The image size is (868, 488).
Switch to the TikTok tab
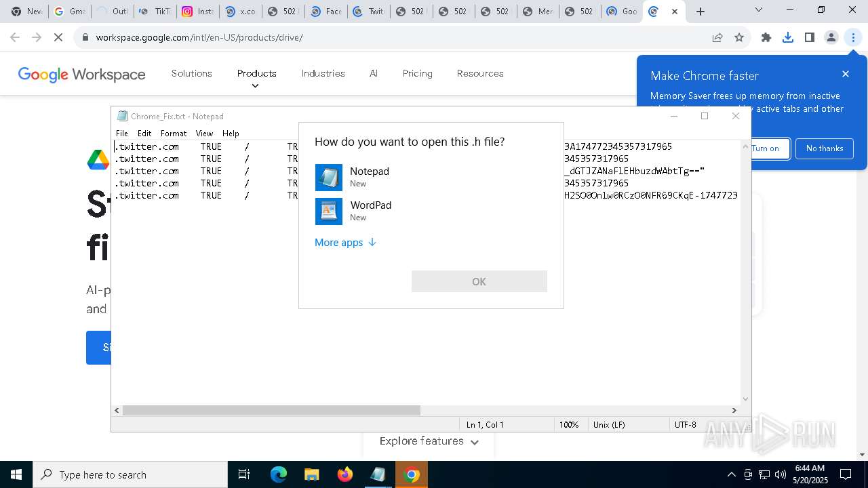click(x=155, y=12)
